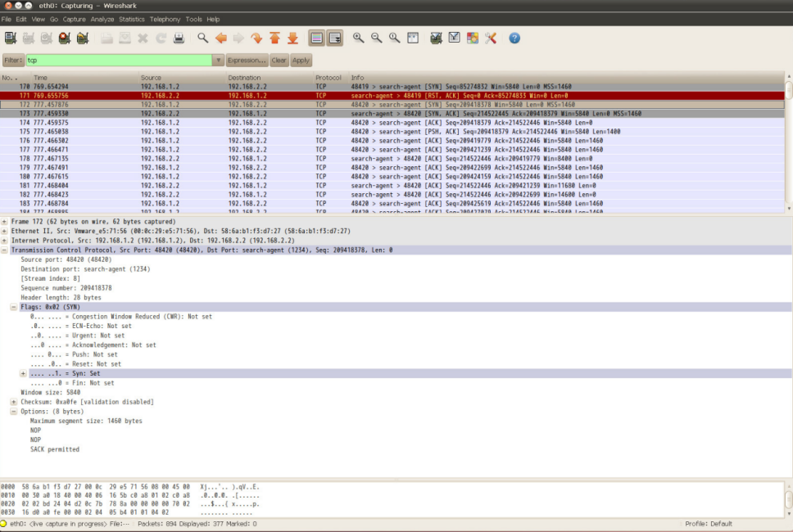Image resolution: width=793 pixels, height=532 pixels.
Task: Open the coloring rules icon
Action: click(473, 38)
